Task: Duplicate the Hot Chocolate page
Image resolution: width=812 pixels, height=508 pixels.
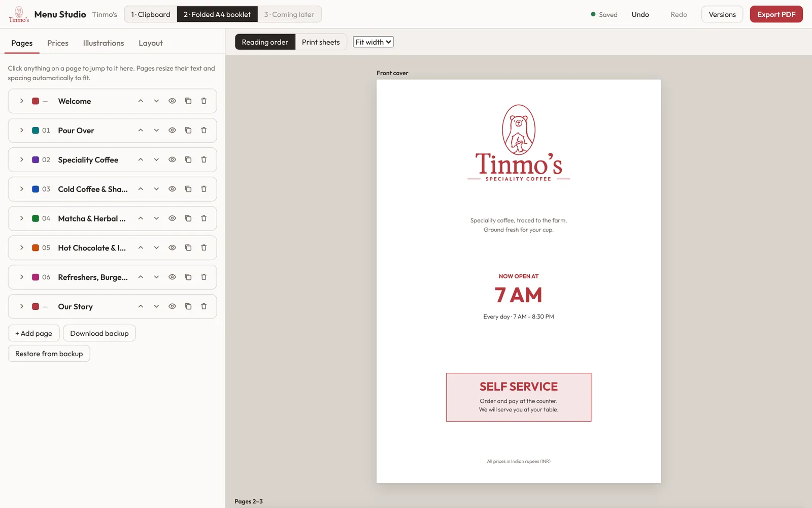Action: (x=188, y=248)
